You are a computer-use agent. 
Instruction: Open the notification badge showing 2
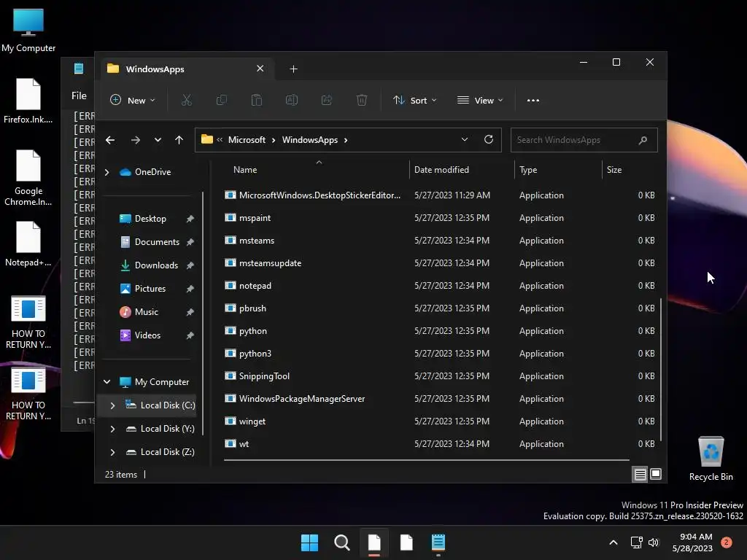(727, 542)
